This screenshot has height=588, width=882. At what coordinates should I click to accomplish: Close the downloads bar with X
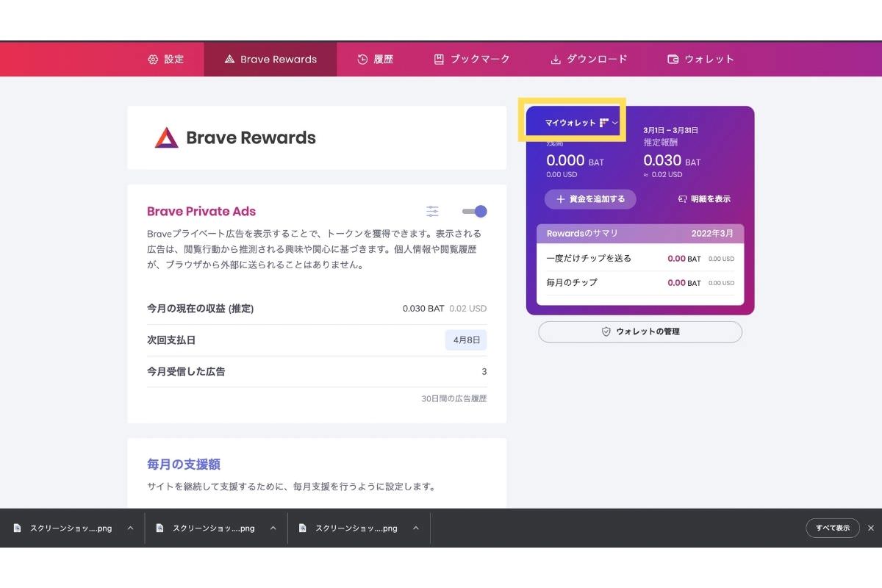point(871,528)
